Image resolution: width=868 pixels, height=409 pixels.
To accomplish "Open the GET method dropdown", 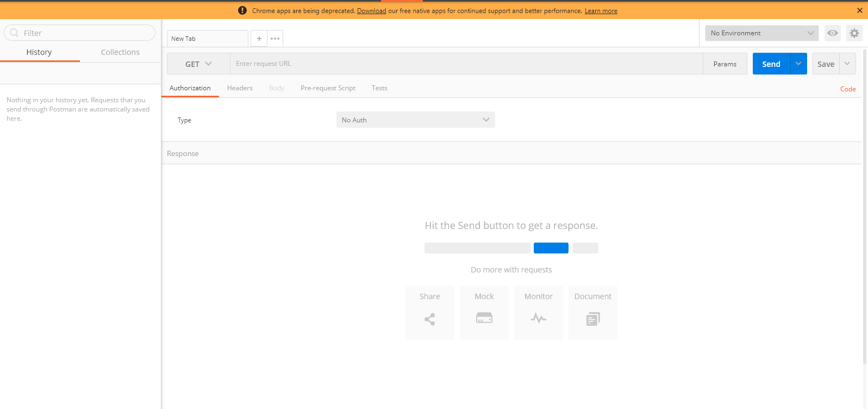I will point(198,64).
